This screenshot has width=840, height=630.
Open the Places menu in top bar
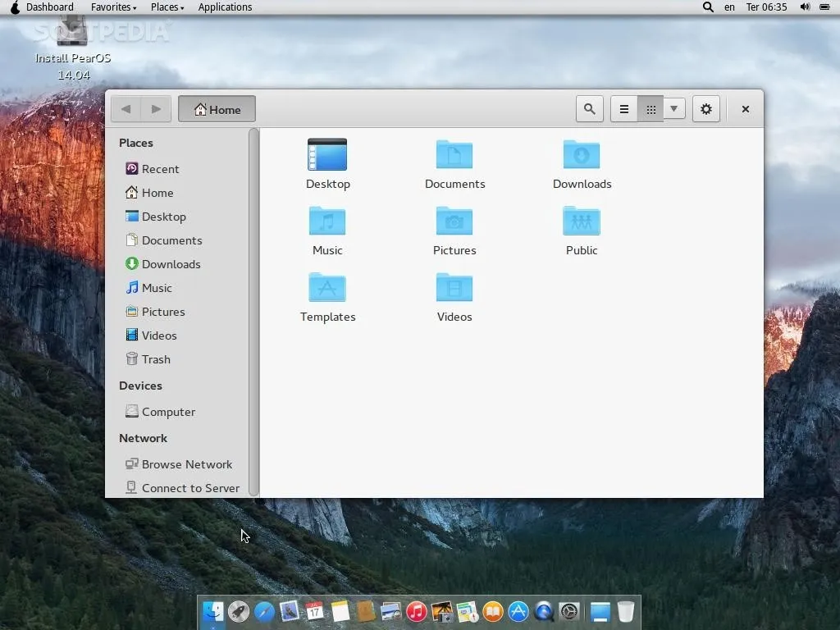click(x=167, y=7)
